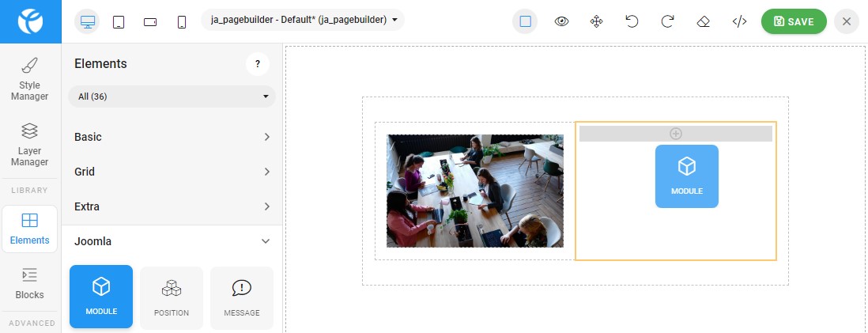Screen dimensions: 868x333
Task: Select the Elements library tab
Action: [30, 229]
